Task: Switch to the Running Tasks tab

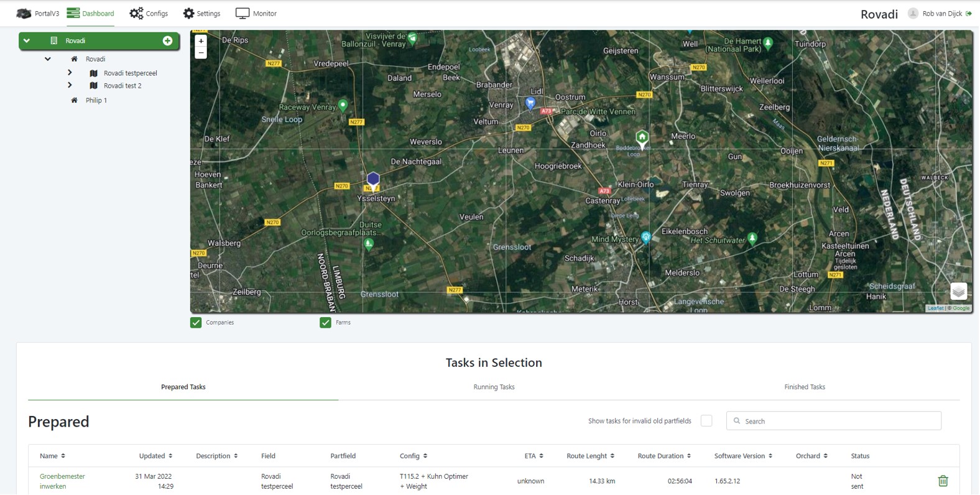Action: pos(494,387)
